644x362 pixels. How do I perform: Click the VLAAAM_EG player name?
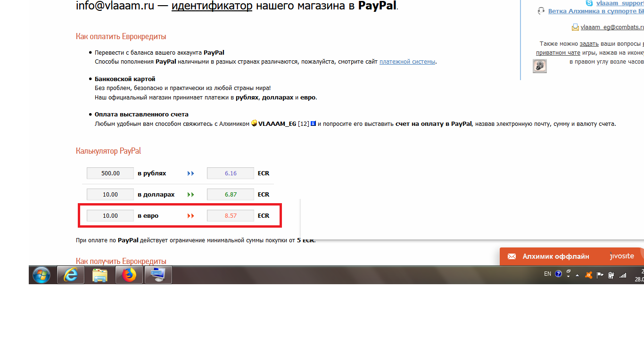click(277, 123)
